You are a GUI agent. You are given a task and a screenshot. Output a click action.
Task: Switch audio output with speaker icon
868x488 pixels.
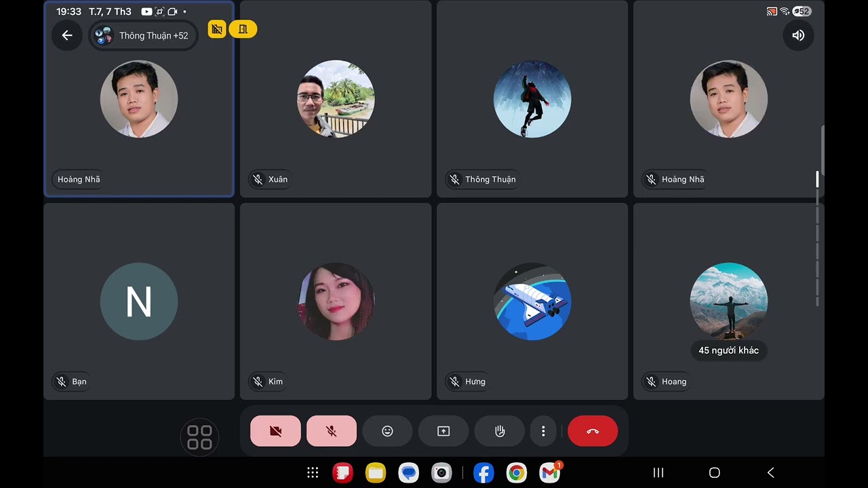pyautogui.click(x=798, y=35)
